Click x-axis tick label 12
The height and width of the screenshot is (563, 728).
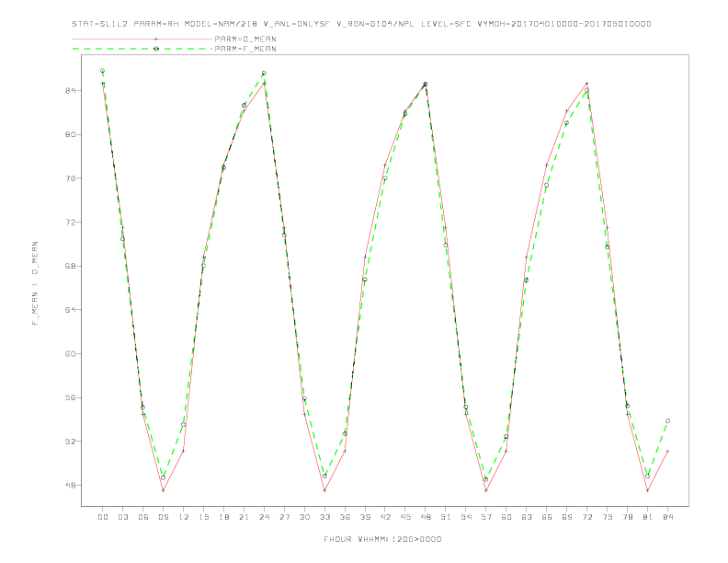[184, 517]
